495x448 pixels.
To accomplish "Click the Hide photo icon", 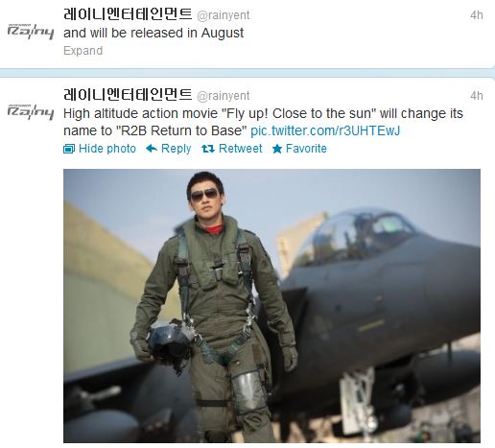I will click(x=69, y=149).
